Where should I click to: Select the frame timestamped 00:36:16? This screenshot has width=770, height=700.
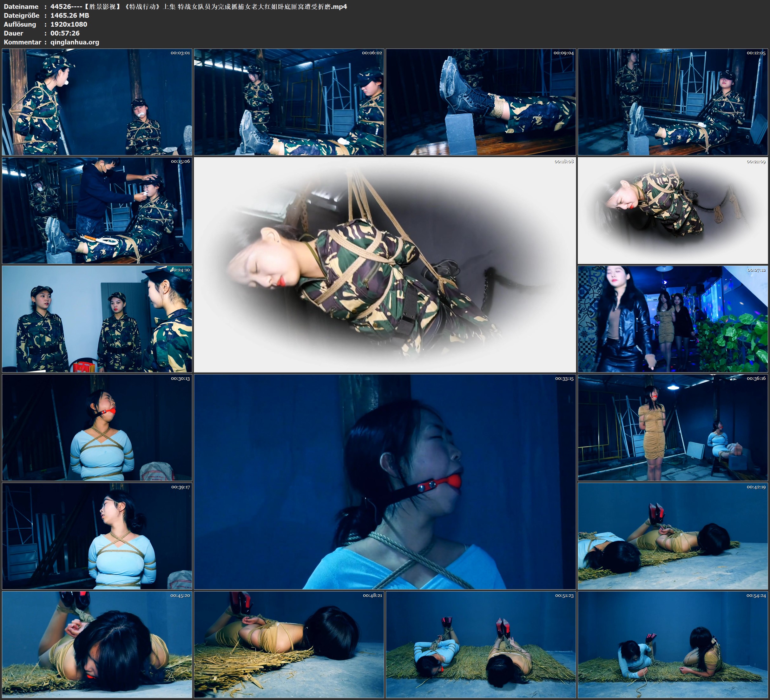coord(673,427)
